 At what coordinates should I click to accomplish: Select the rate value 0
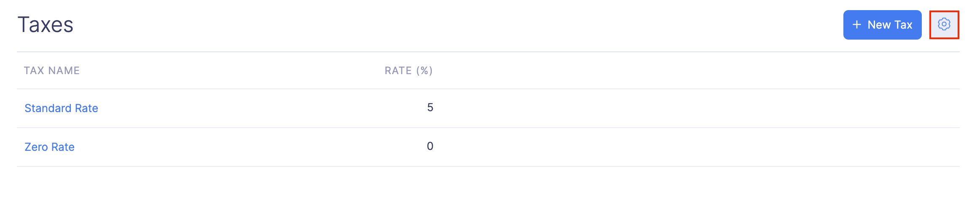430,146
